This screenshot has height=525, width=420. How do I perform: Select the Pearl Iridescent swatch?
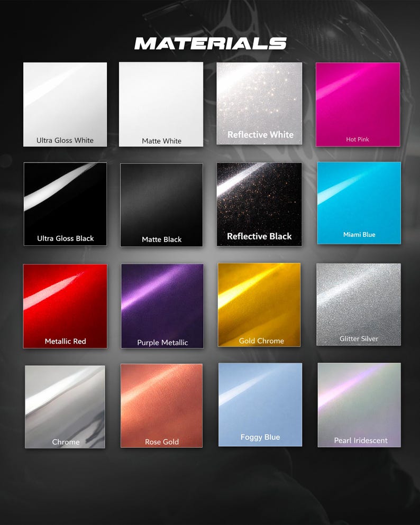359,405
